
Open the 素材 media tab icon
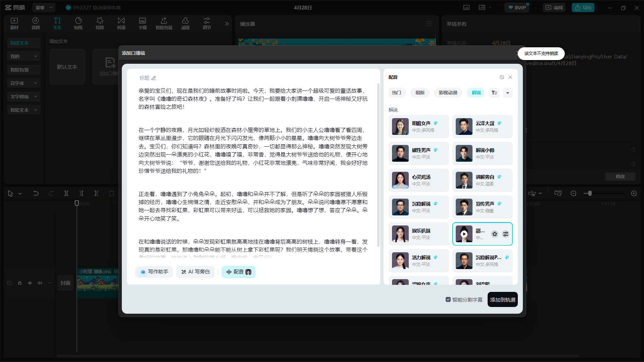coord(14,23)
